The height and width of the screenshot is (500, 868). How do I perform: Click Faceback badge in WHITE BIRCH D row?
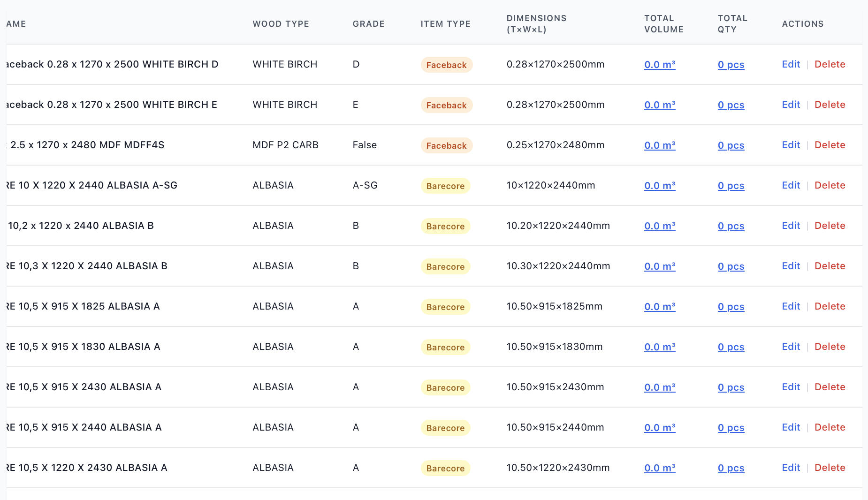pyautogui.click(x=446, y=65)
